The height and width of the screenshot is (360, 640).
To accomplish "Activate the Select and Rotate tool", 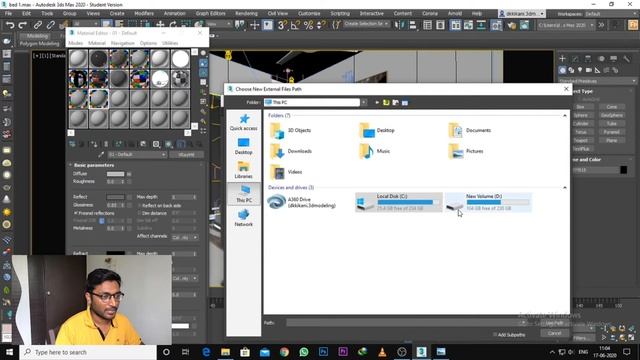I will [x=173, y=25].
